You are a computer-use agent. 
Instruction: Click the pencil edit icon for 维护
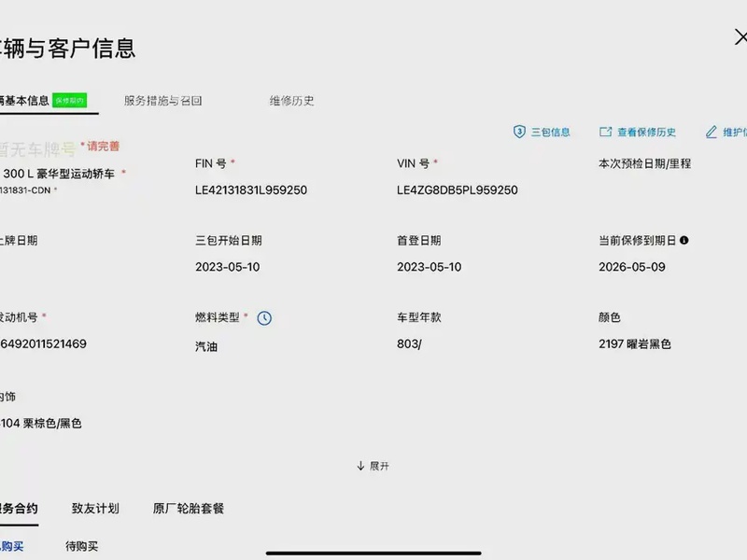pos(712,133)
